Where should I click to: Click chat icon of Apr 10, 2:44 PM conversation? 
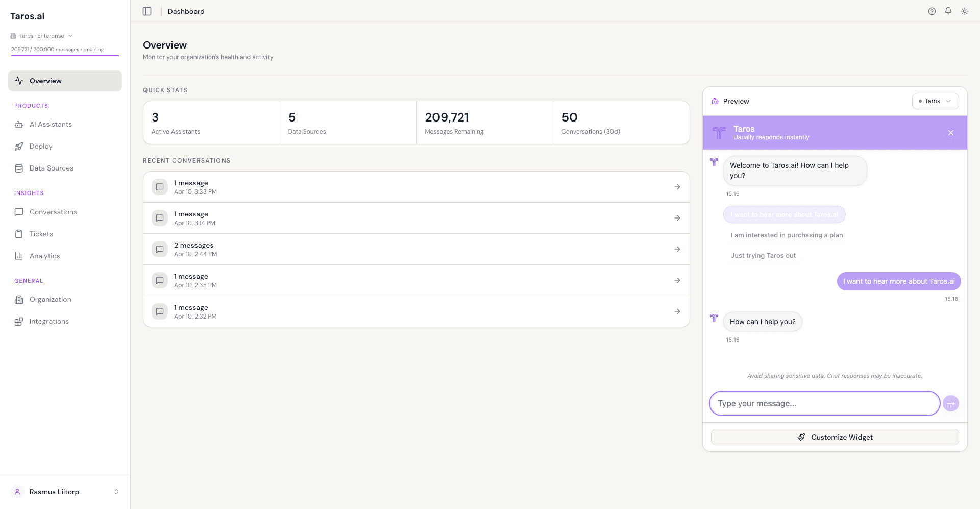[x=160, y=249]
